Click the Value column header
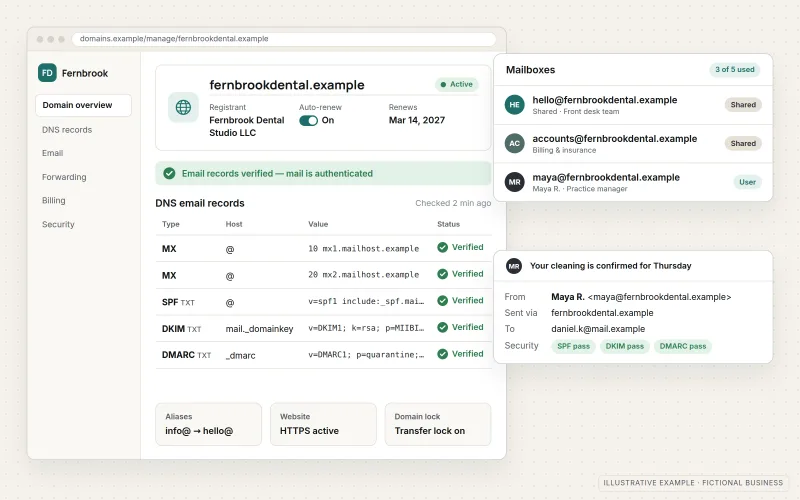Viewport: 800px width, 500px height. pyautogui.click(x=318, y=224)
